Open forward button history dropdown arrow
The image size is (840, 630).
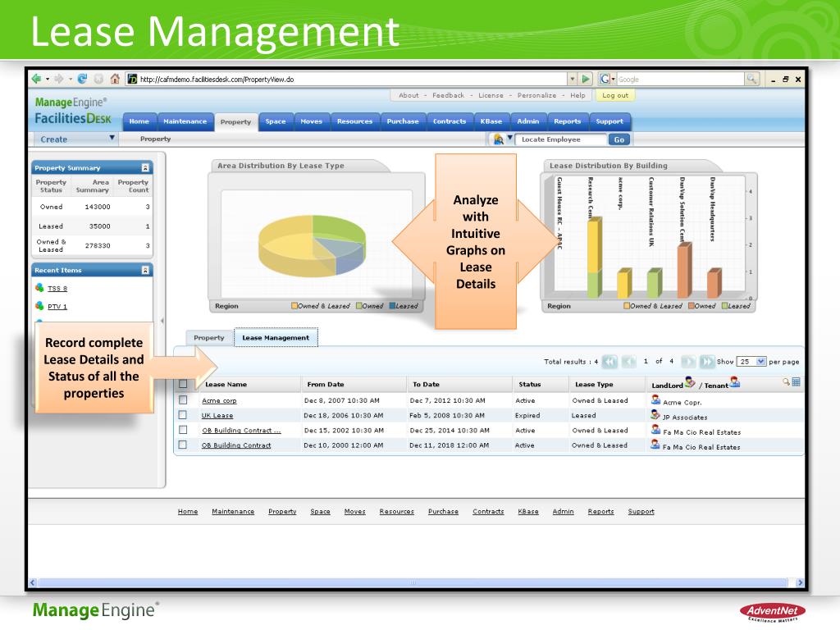(70, 80)
